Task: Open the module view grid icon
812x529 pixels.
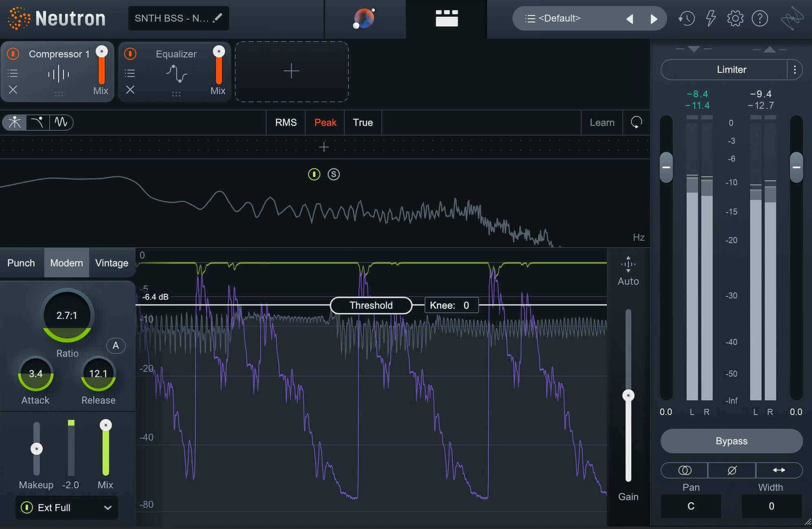Action: [x=446, y=18]
